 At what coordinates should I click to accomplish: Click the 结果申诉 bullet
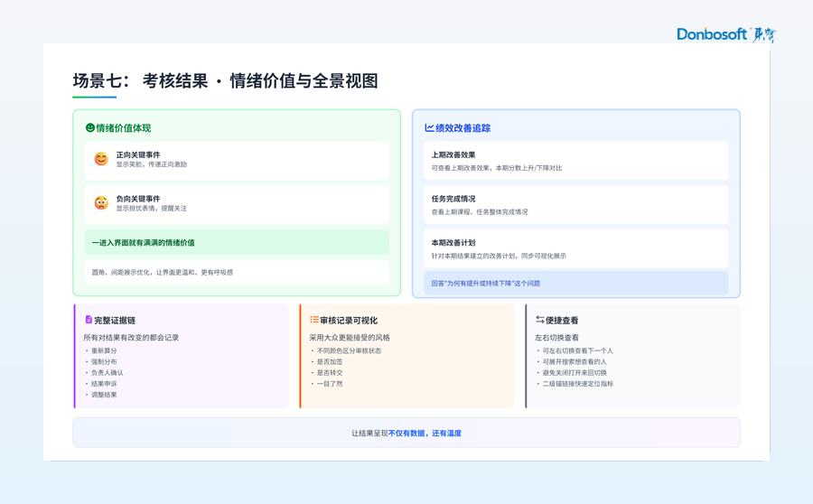pyautogui.click(x=104, y=384)
